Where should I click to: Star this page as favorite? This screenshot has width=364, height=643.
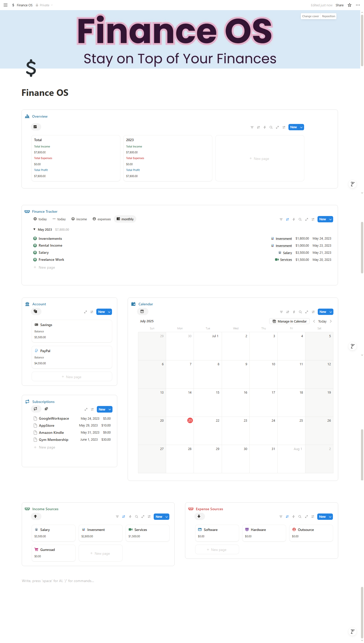pyautogui.click(x=350, y=5)
